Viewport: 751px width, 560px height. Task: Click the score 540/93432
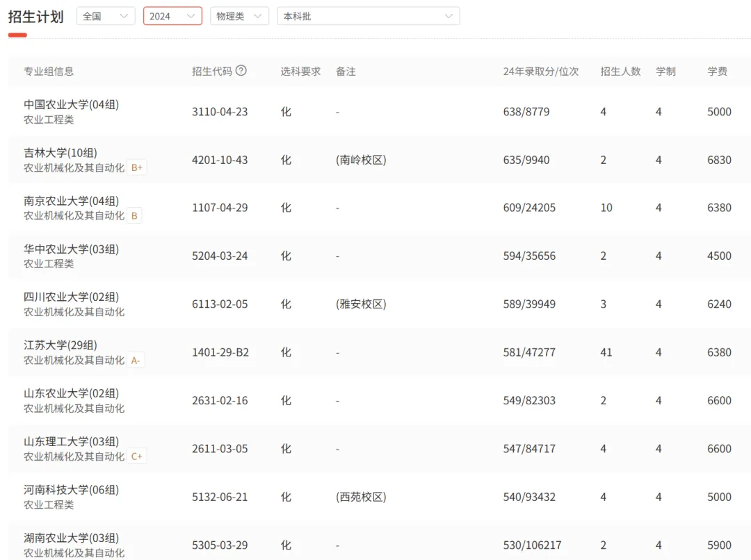point(529,497)
